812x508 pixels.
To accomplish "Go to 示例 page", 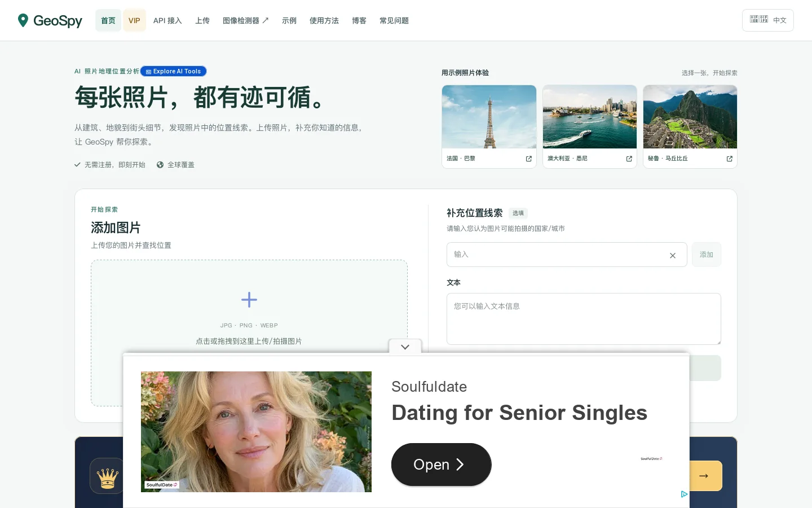I will (x=289, y=21).
